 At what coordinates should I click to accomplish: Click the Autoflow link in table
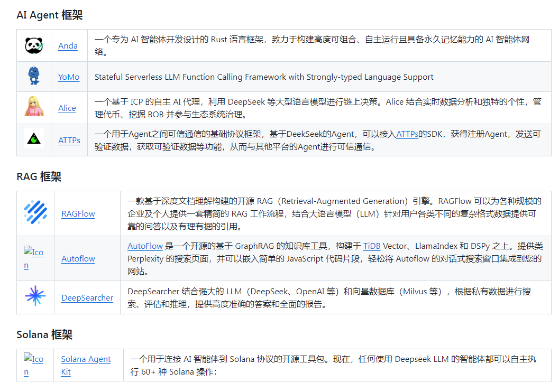pos(78,258)
